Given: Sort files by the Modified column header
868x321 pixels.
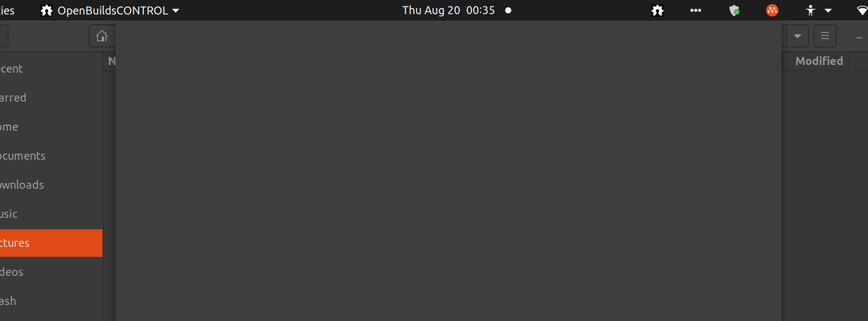Looking at the screenshot, I should (819, 61).
